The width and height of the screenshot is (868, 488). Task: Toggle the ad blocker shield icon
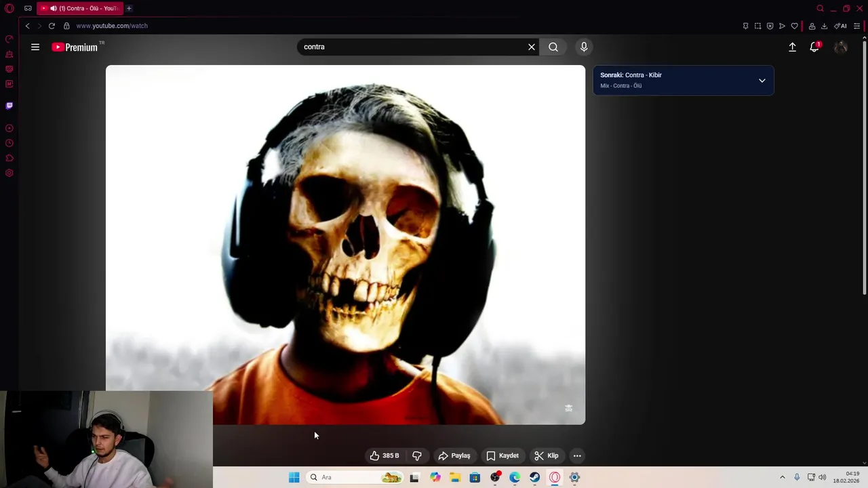[770, 26]
